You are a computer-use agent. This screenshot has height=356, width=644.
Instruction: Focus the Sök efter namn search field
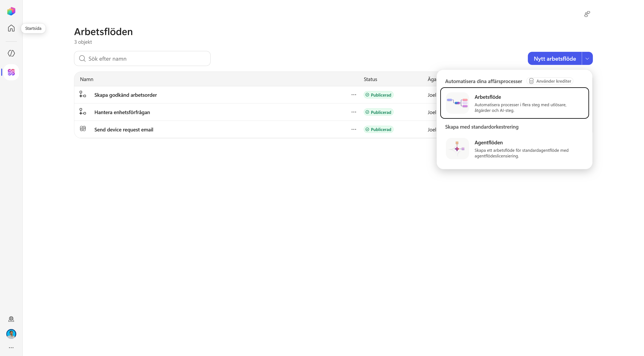(142, 59)
